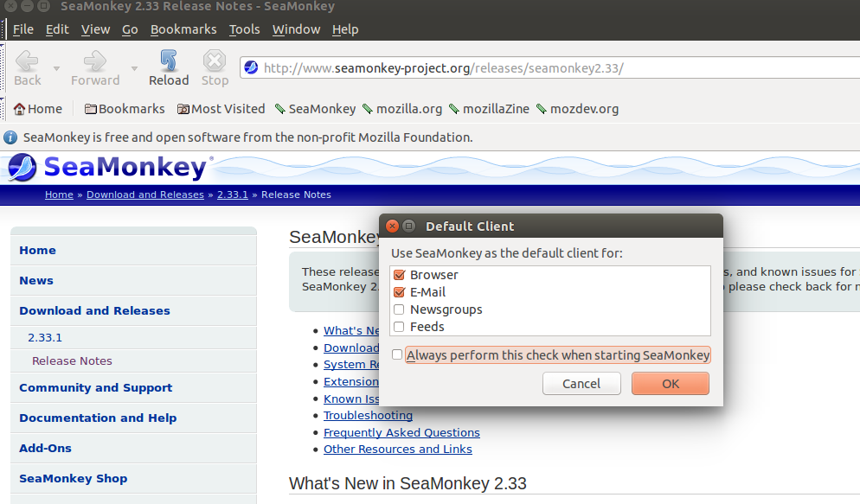Open the Forward history dropdown arrow
Viewport: 860px width, 504px height.
point(134,69)
